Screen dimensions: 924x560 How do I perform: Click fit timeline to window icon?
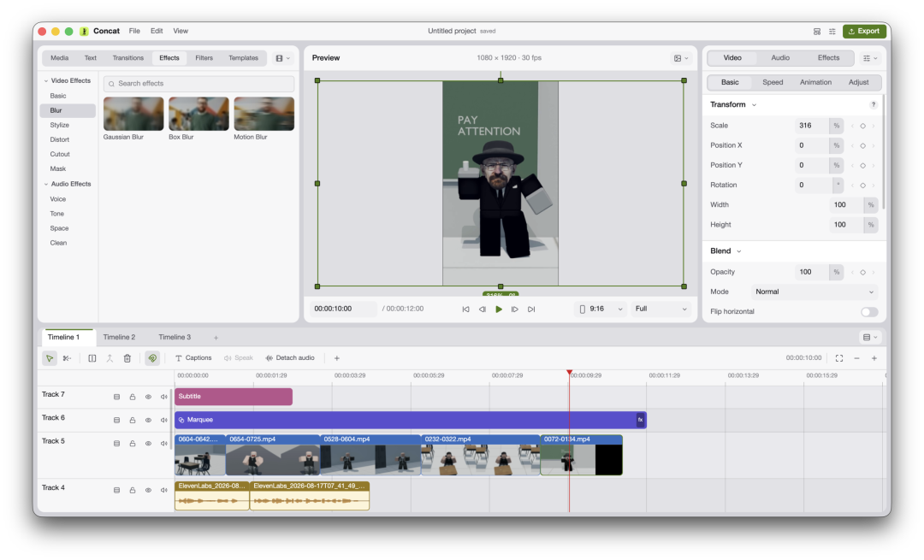click(x=839, y=358)
